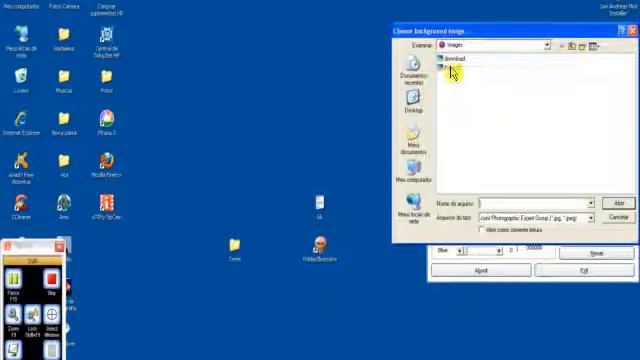Click the Meus locais de rede desktop icon
The height and width of the screenshot is (360, 640).
pos(21,41)
